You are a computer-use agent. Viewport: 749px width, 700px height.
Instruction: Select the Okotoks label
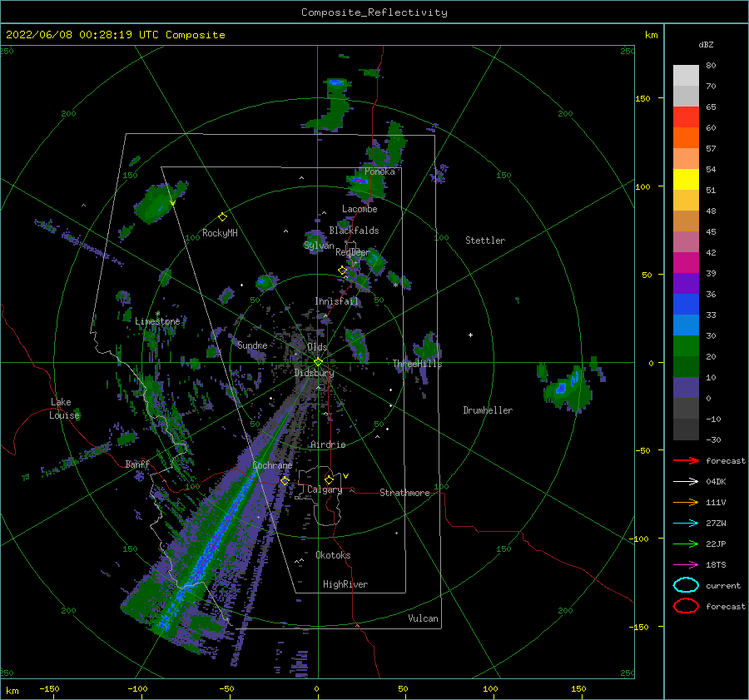pos(333,555)
